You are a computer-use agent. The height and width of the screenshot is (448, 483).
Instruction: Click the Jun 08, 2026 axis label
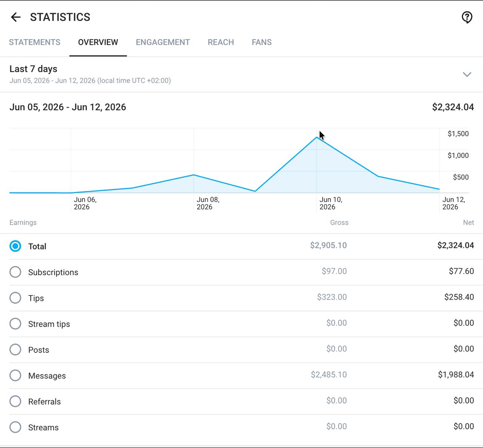(x=208, y=203)
